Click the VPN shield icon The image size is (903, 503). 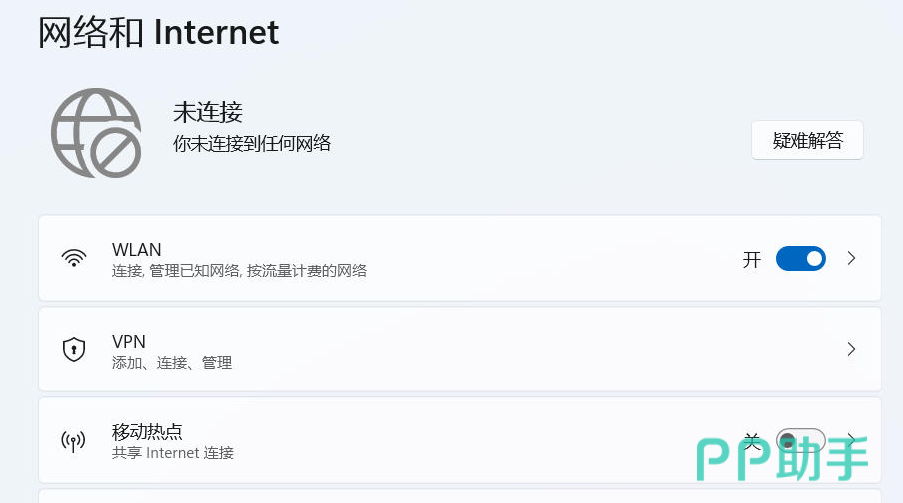[x=74, y=349]
